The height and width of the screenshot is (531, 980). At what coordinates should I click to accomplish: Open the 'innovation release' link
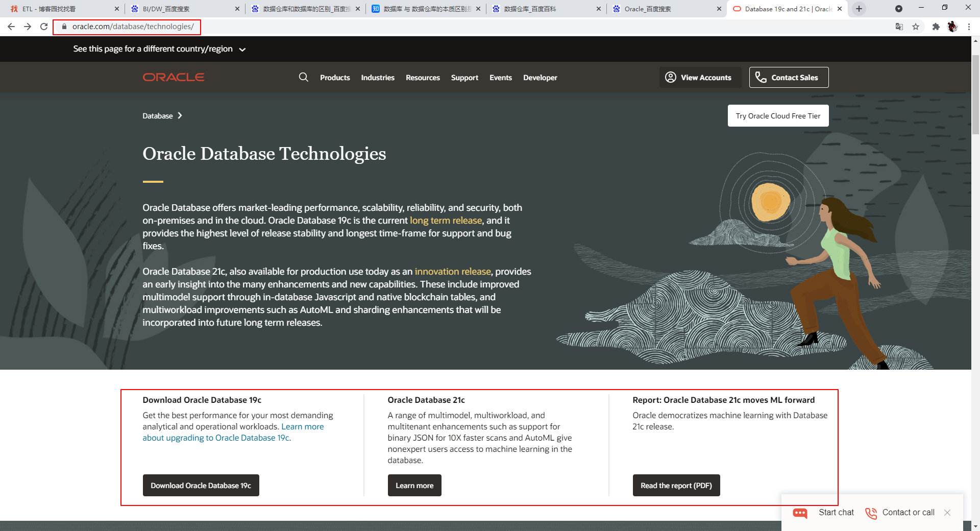pos(453,272)
